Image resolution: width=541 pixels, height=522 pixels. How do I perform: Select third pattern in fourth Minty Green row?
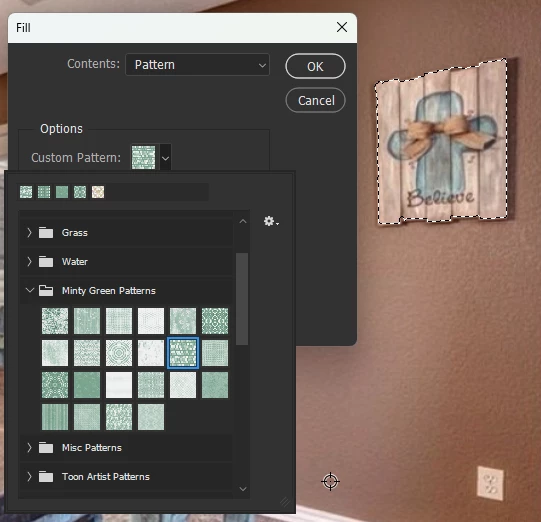coord(119,417)
